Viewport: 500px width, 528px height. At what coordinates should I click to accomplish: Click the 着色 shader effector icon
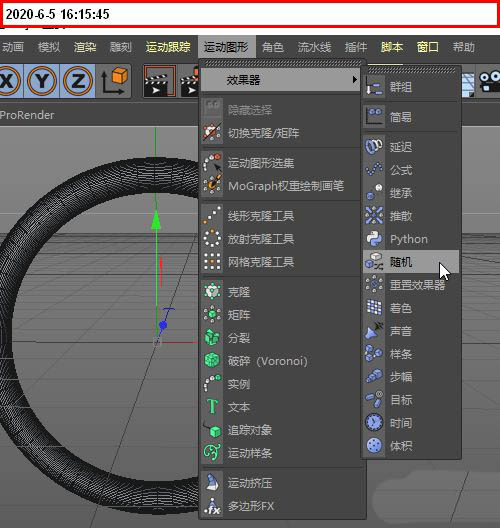[374, 308]
